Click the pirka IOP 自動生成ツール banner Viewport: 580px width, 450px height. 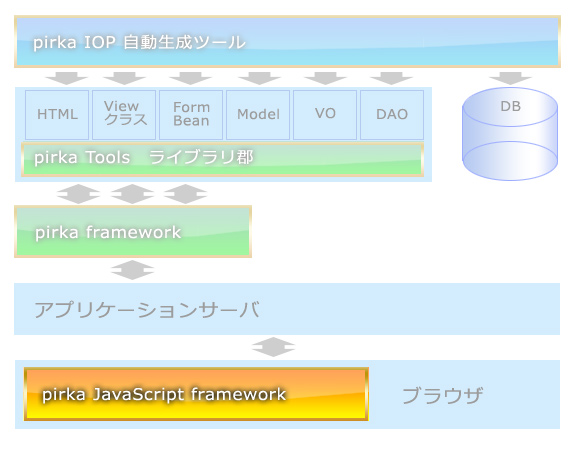pyautogui.click(x=287, y=41)
